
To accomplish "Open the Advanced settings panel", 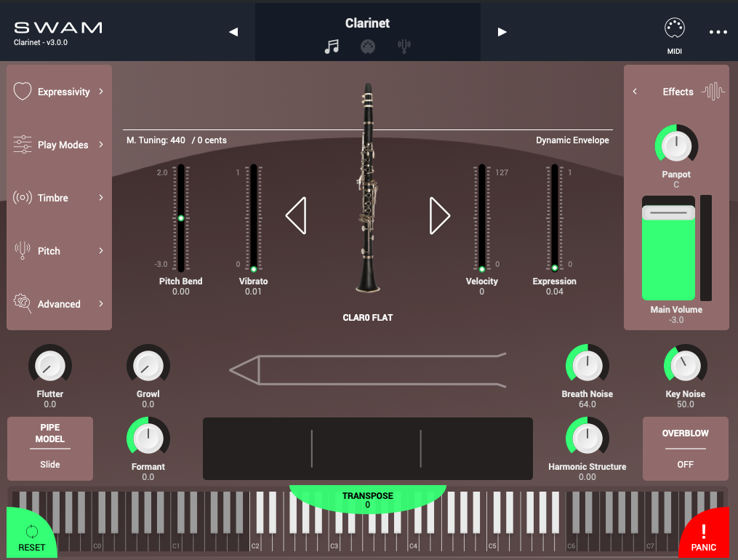I will (60, 304).
